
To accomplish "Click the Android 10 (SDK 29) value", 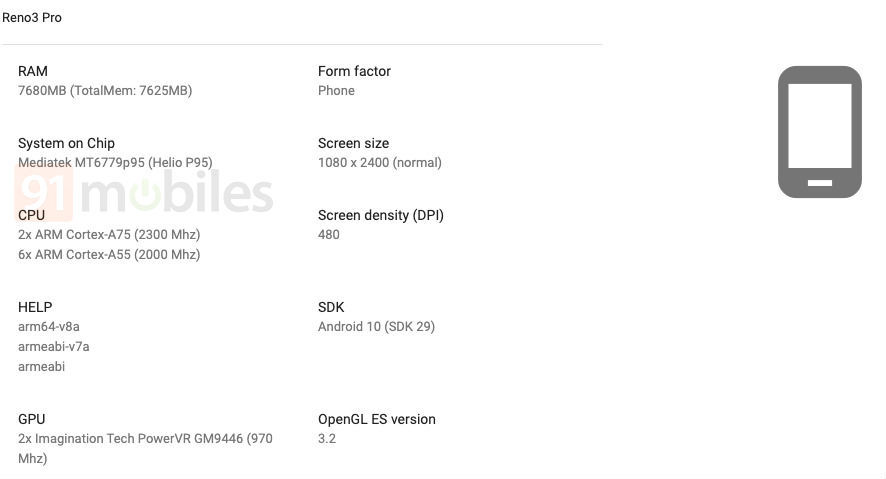I will coord(376,326).
